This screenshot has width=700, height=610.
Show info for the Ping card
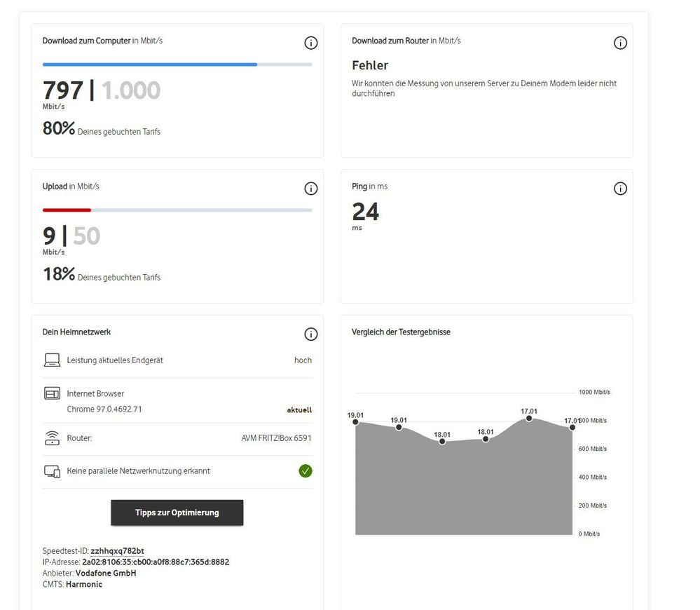pos(620,189)
